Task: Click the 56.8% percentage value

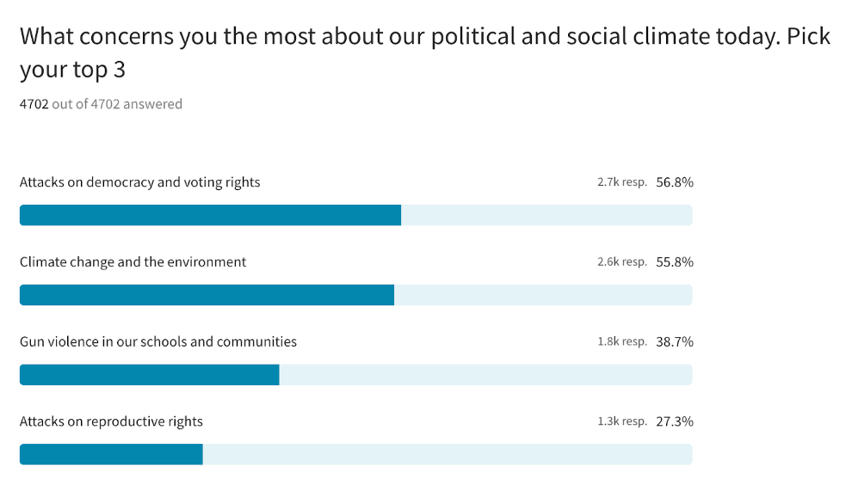Action: [x=674, y=182]
